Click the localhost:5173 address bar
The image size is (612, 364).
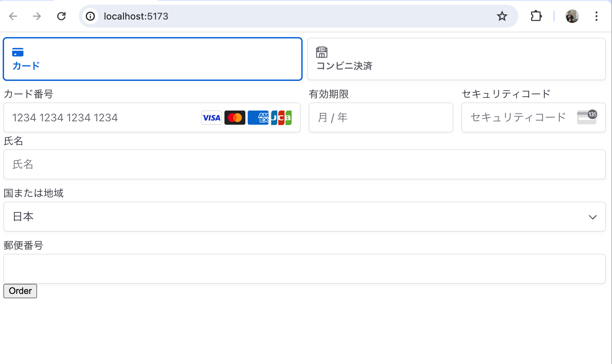[298, 16]
